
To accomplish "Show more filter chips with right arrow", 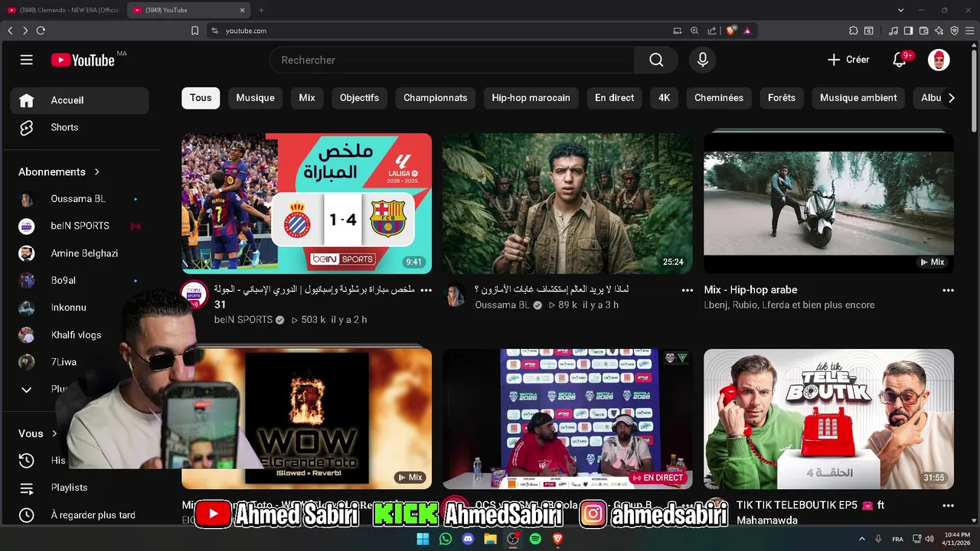I will [951, 98].
